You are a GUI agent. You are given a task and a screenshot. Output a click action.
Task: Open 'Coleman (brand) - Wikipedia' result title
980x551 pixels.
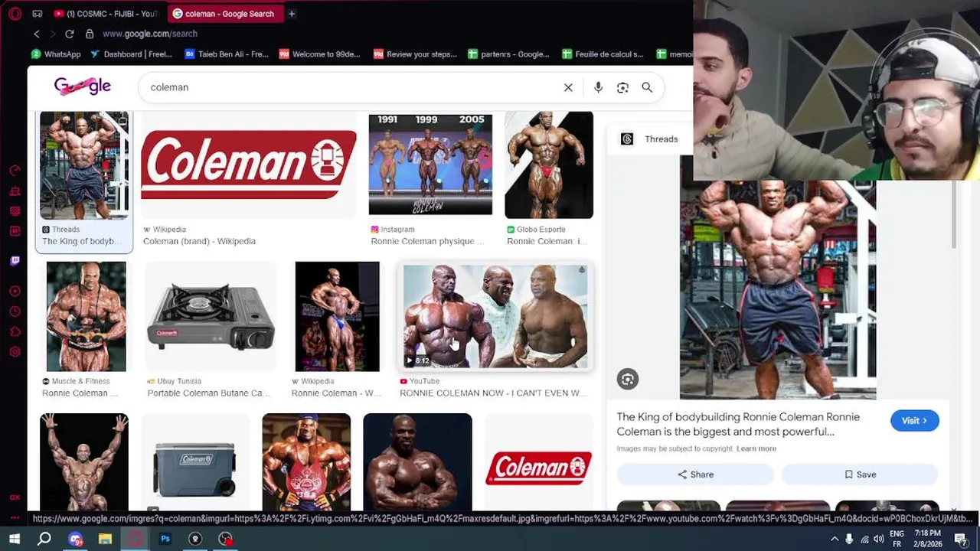(x=199, y=241)
